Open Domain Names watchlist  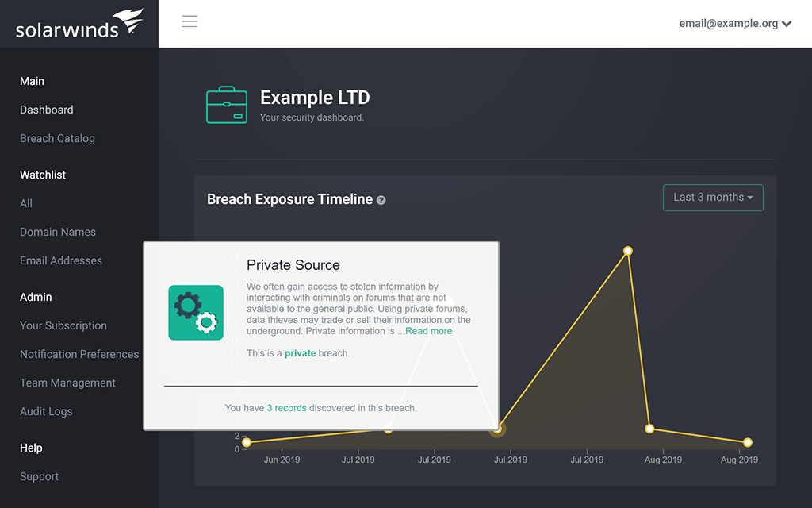click(58, 232)
